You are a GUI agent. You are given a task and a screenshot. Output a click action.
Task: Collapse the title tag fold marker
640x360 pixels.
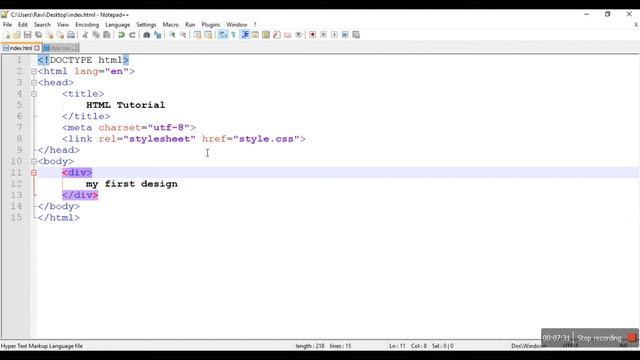coord(34,94)
